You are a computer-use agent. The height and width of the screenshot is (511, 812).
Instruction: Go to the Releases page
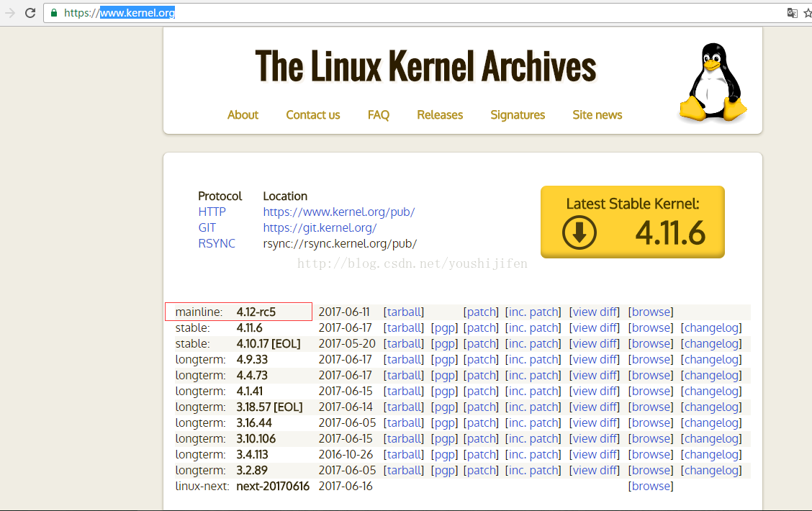tap(440, 115)
